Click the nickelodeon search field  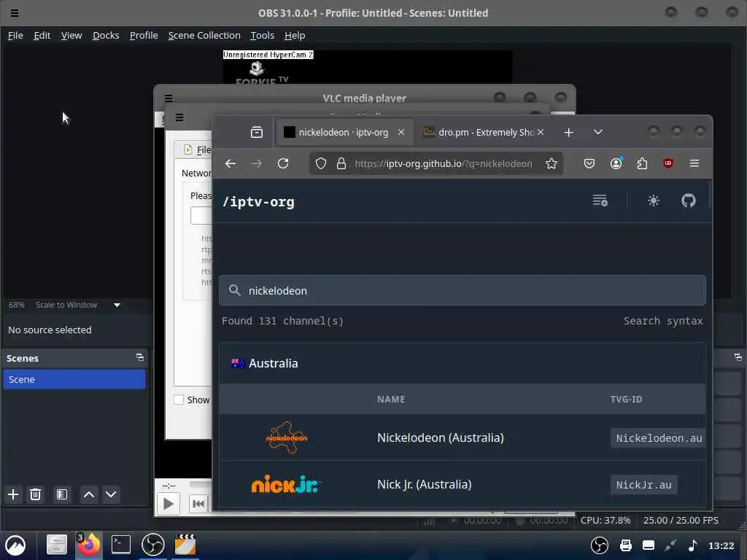(x=462, y=290)
